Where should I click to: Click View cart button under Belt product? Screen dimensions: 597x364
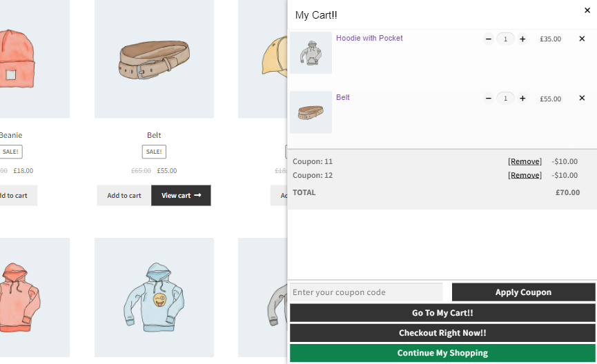[181, 196]
